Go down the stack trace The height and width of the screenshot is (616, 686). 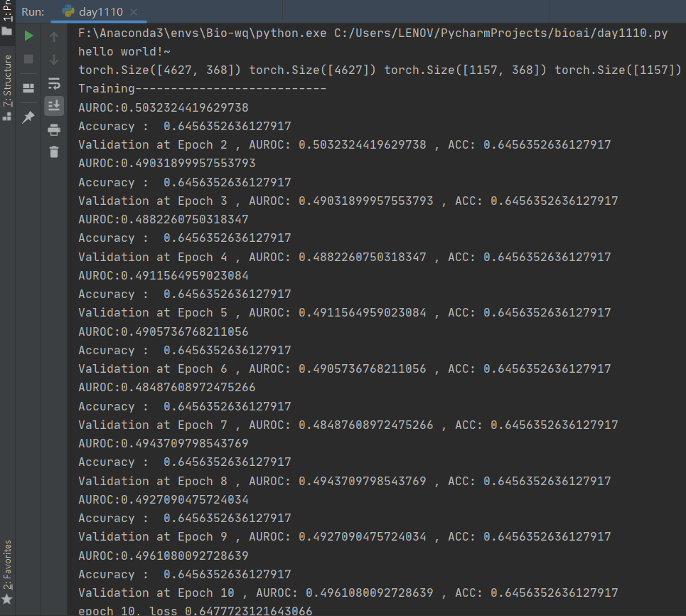point(54,60)
